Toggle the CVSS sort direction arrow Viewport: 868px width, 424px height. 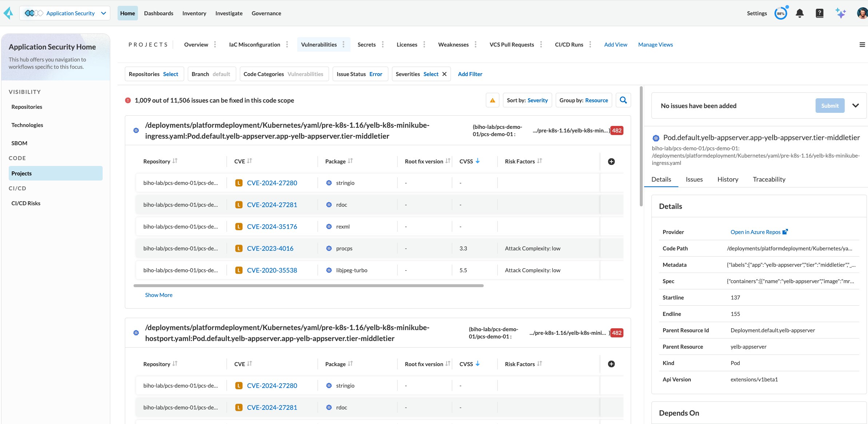pos(477,161)
